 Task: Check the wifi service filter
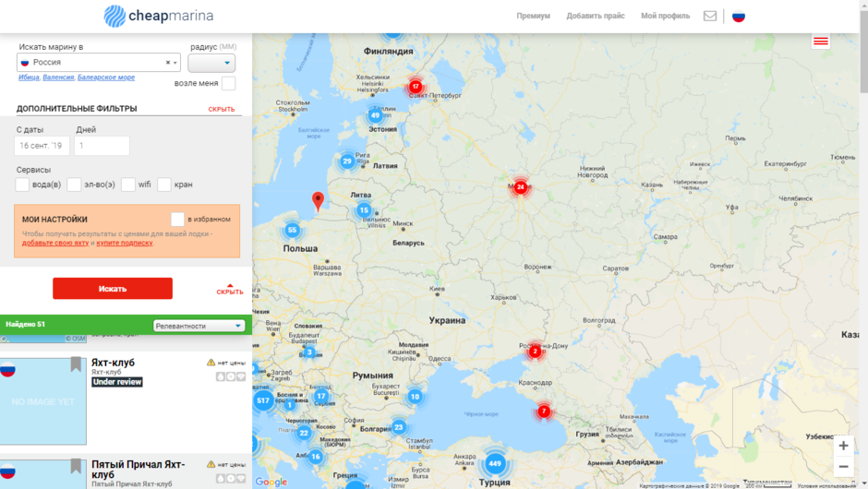coord(128,185)
